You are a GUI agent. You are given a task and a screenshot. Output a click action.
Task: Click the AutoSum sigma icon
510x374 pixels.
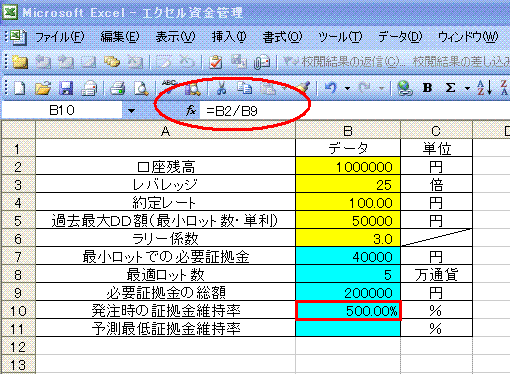click(450, 88)
